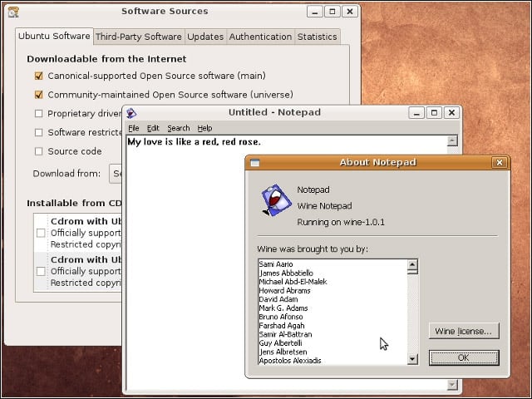Click contributor list scroll down arrow
Screen dimensions: 532x399
tap(412, 358)
